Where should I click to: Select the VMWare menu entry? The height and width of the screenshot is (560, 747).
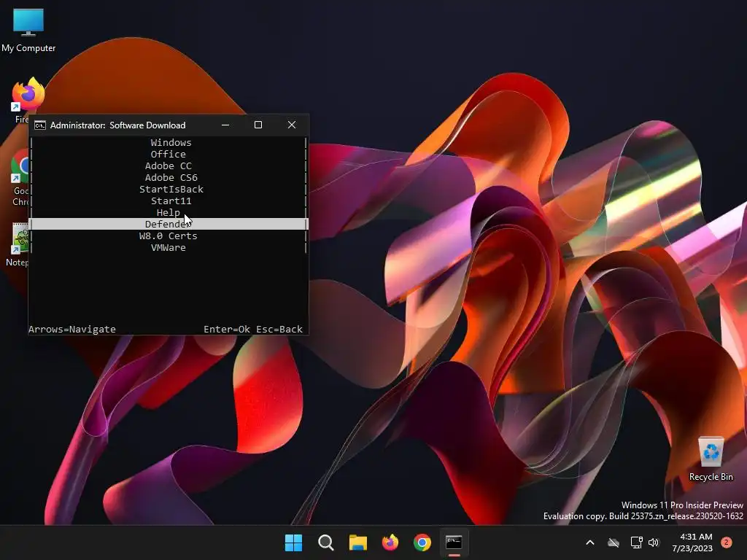(169, 248)
